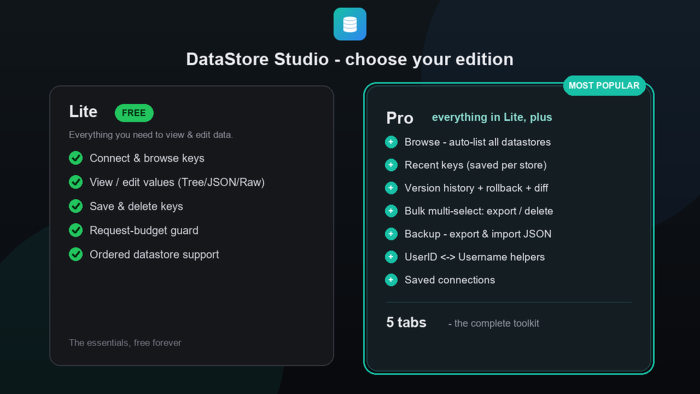
Task: Click the MOST POPULAR badge
Action: click(604, 86)
